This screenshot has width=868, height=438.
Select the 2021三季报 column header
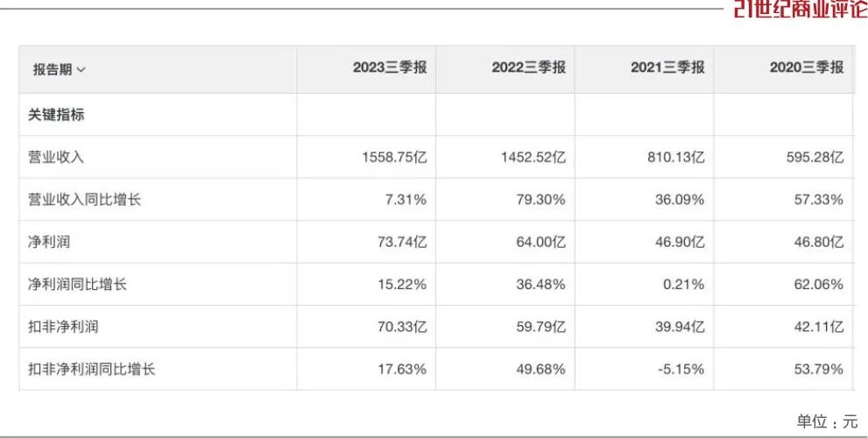tap(667, 67)
